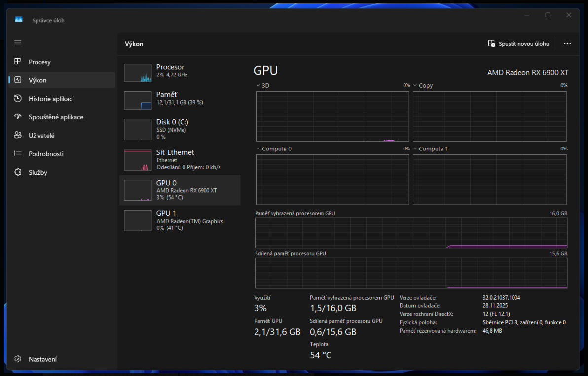Minimize the Správce úloh window
This screenshot has width=588, height=376.
[x=527, y=15]
